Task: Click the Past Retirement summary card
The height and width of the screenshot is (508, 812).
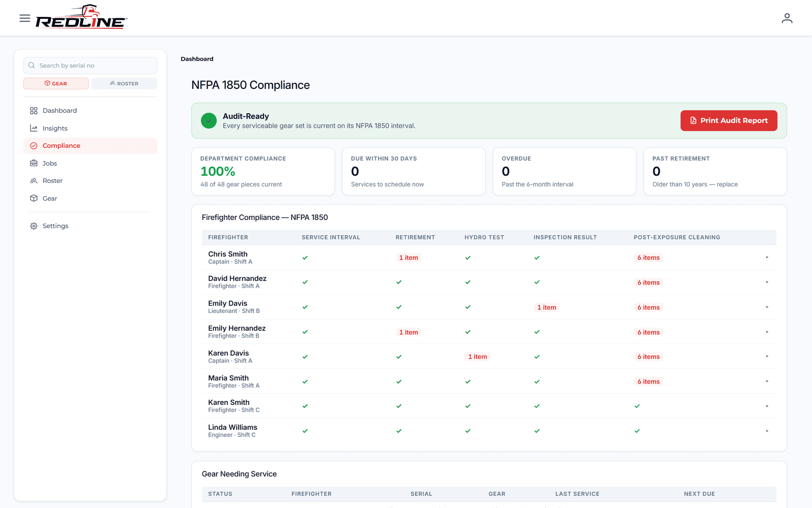Action: (715, 172)
